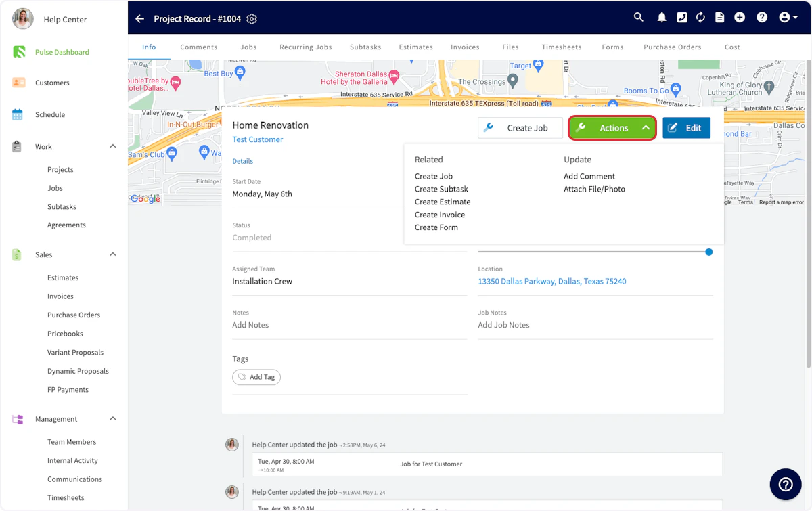Image resolution: width=812 pixels, height=511 pixels.
Task: Click the blue Edit button
Action: tap(686, 128)
